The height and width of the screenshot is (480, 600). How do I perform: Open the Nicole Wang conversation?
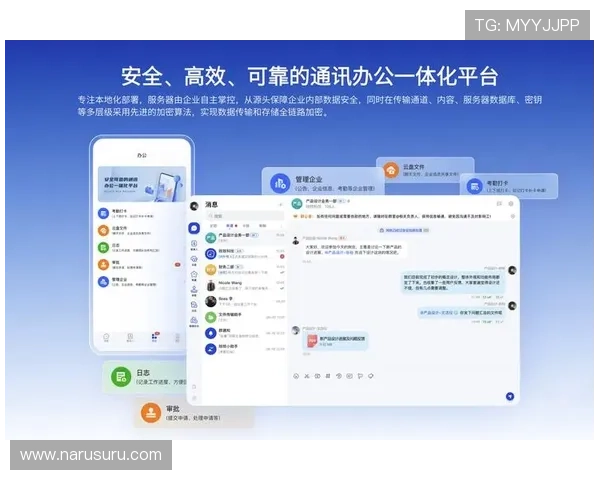245,286
